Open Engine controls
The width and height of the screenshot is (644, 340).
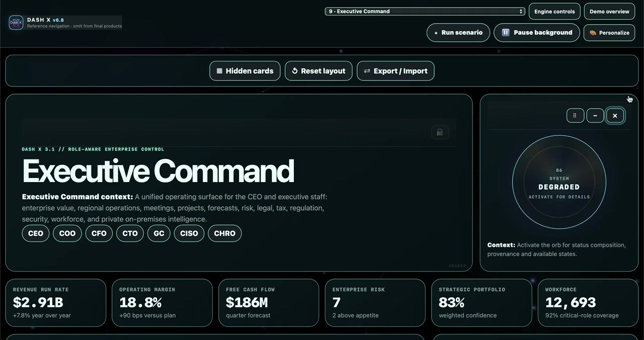pyautogui.click(x=554, y=12)
